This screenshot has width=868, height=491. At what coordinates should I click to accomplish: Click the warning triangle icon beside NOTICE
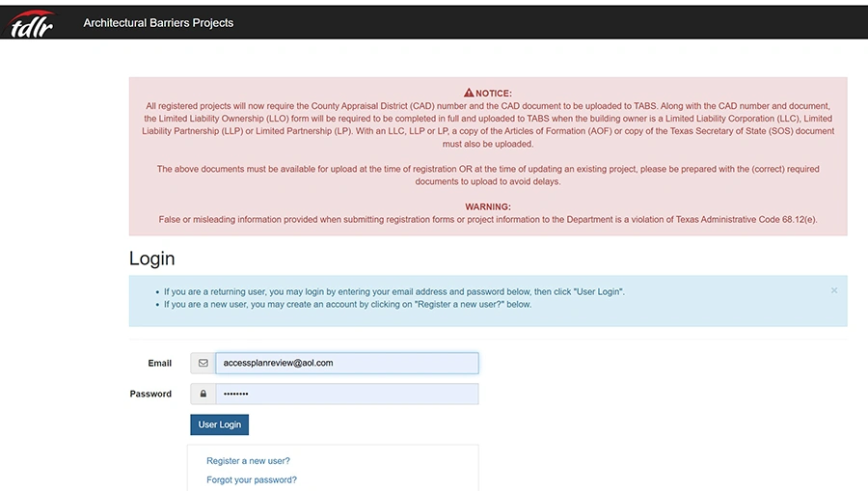469,93
